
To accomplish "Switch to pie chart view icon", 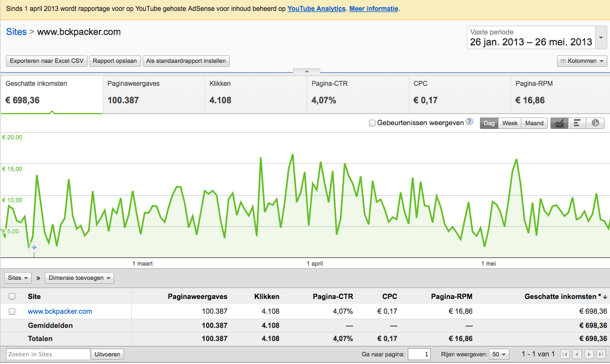I will [x=595, y=124].
